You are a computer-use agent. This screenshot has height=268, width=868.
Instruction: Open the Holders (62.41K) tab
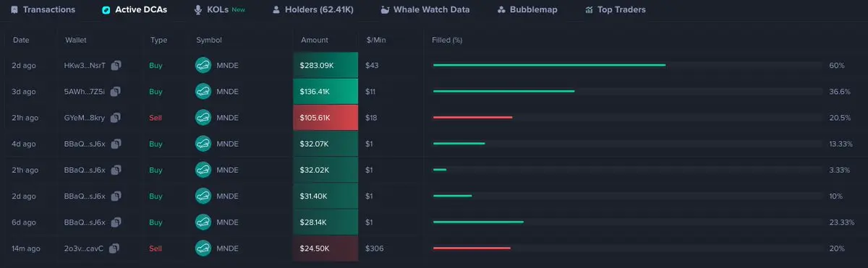click(315, 10)
